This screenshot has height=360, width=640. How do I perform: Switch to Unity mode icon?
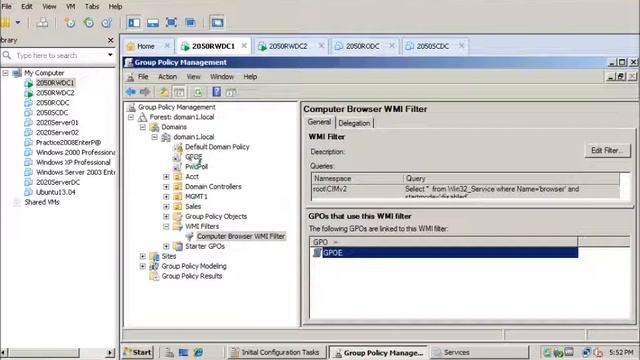[x=190, y=22]
